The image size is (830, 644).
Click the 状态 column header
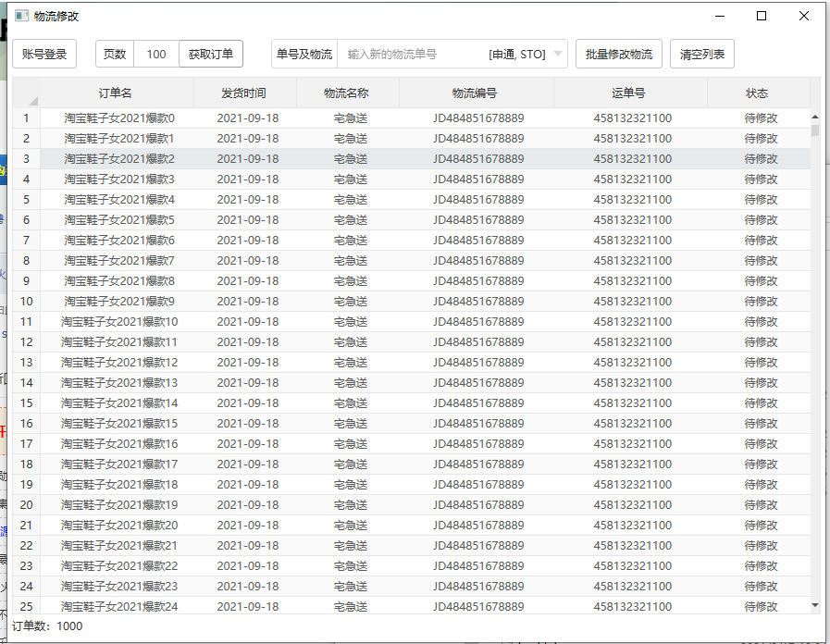click(757, 93)
